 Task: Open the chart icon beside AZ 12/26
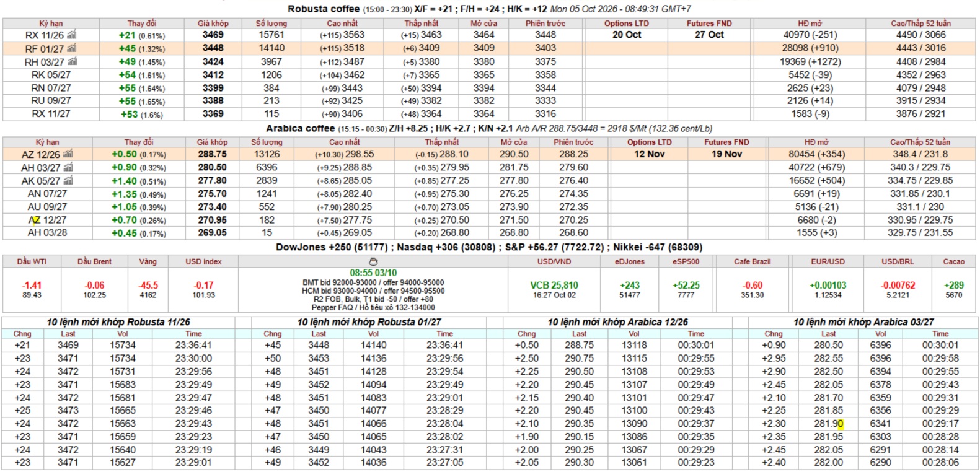pyautogui.click(x=68, y=154)
